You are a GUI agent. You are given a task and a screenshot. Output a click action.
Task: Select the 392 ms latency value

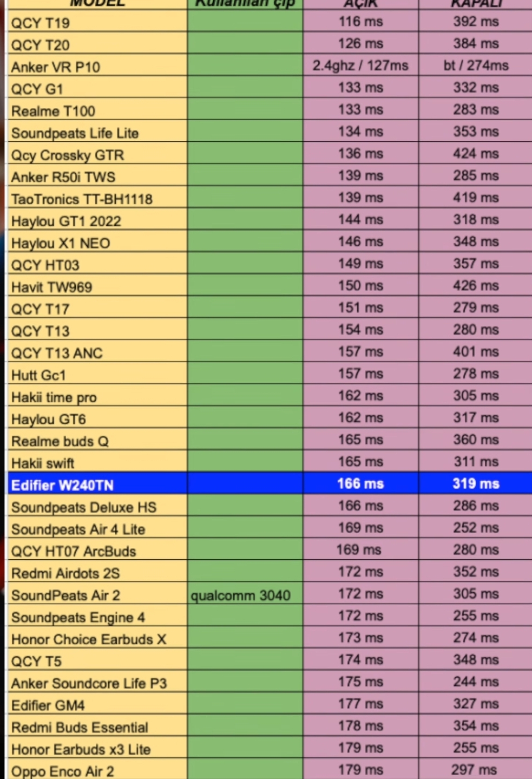(x=476, y=22)
